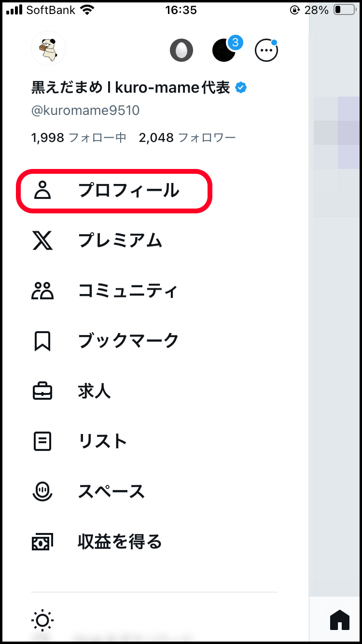Tap the brightness display settings icon
Screen dimensions: 362x644
click(x=42, y=619)
